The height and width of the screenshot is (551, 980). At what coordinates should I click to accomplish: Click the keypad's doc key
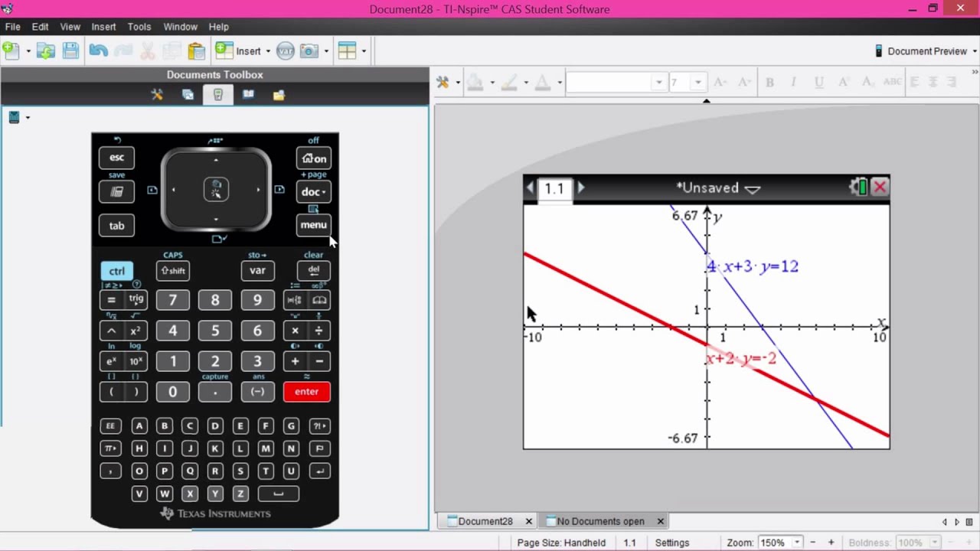314,192
